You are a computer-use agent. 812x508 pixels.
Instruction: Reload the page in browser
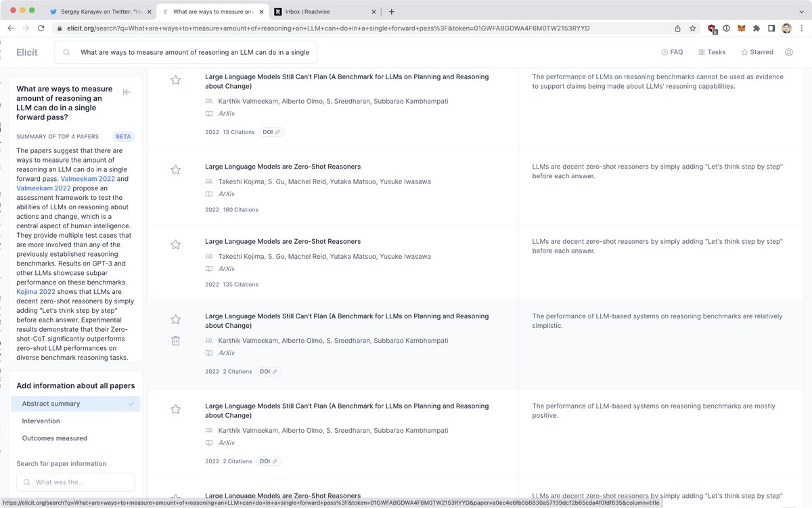coord(41,28)
